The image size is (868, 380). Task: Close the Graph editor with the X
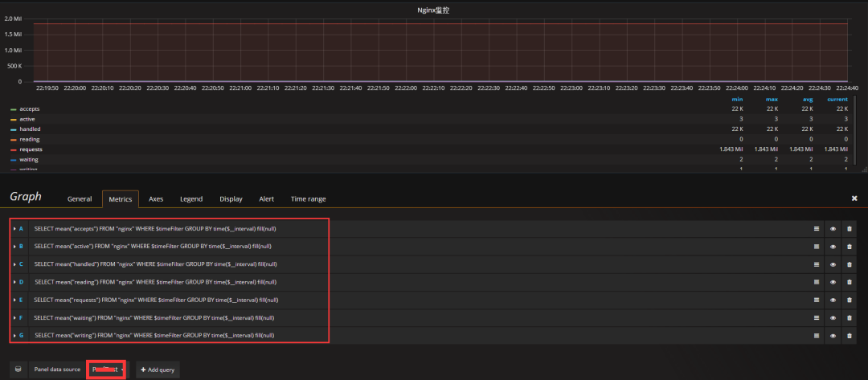[x=854, y=198]
